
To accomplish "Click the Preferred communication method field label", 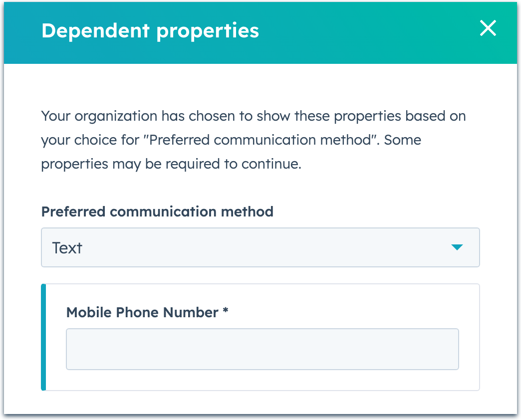I will click(157, 211).
